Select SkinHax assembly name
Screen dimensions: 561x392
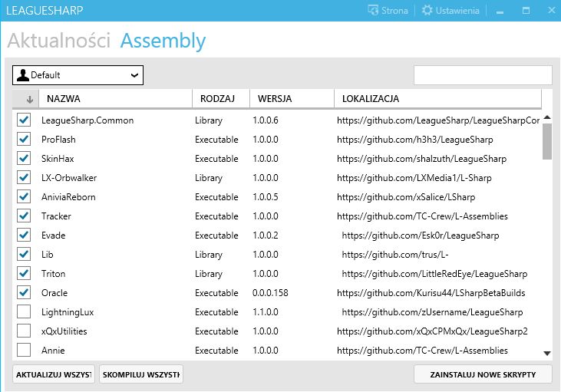point(58,159)
